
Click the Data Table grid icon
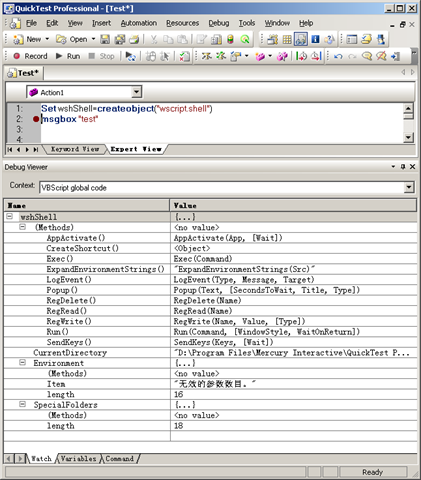point(287,40)
